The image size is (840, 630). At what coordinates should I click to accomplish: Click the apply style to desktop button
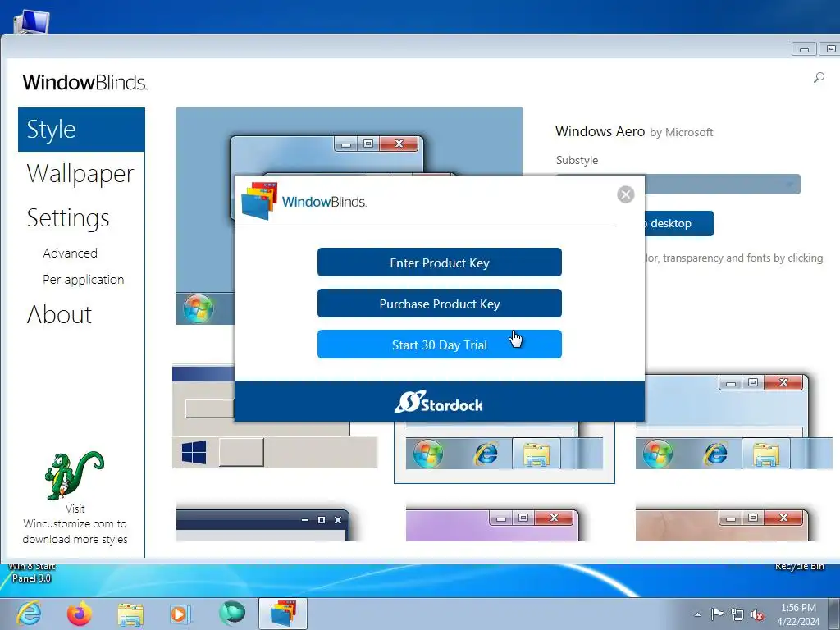point(679,223)
